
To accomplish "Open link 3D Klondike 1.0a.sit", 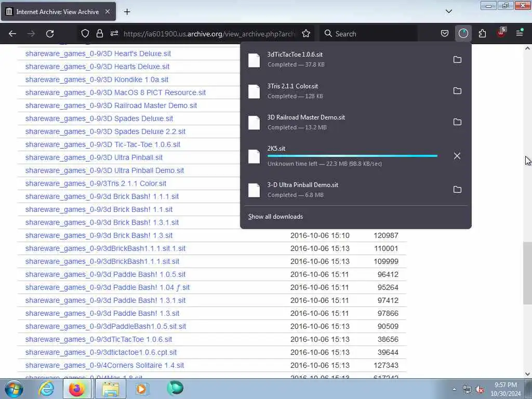I will tap(97, 79).
